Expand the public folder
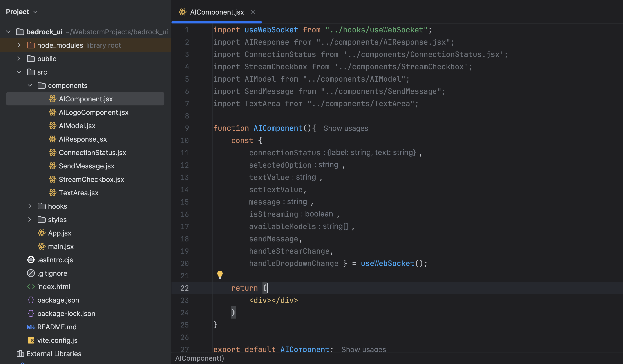The image size is (623, 364). (19, 58)
